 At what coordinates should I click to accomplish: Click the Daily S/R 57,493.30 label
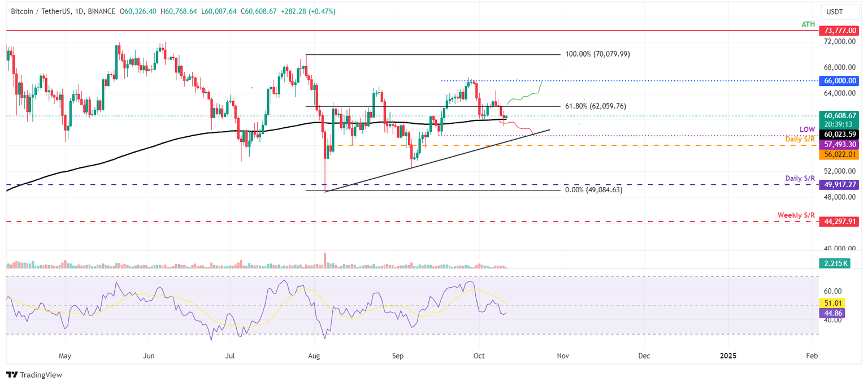[x=839, y=145]
